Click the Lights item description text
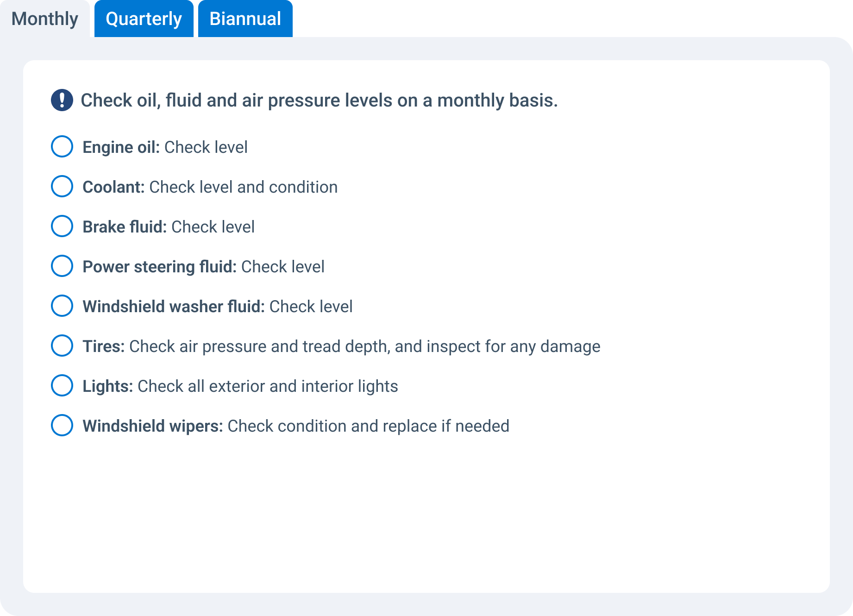This screenshot has width=853, height=616. pos(267,386)
